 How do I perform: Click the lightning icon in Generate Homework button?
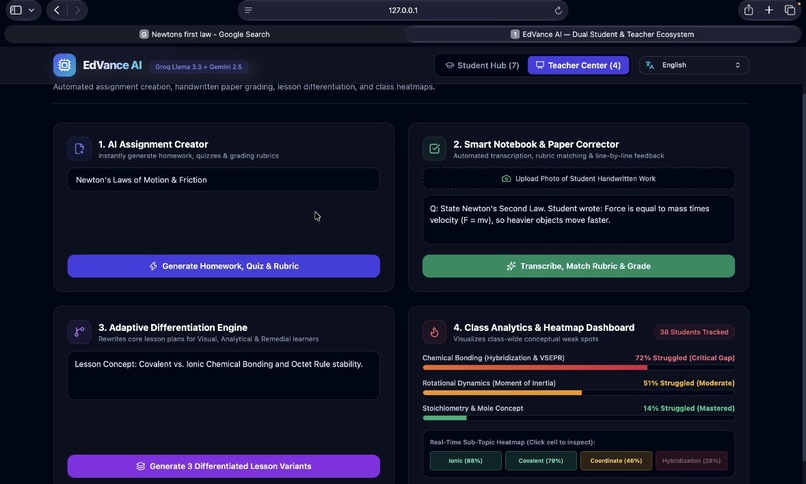pyautogui.click(x=153, y=266)
